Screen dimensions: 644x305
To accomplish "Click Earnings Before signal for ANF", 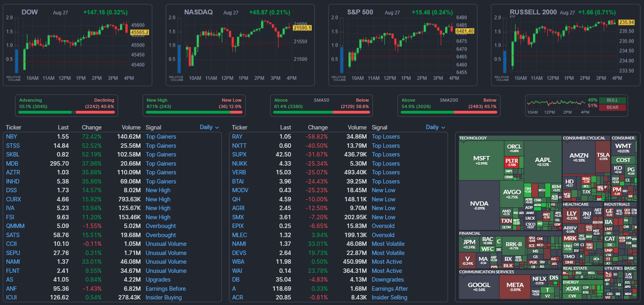I will [165, 289].
